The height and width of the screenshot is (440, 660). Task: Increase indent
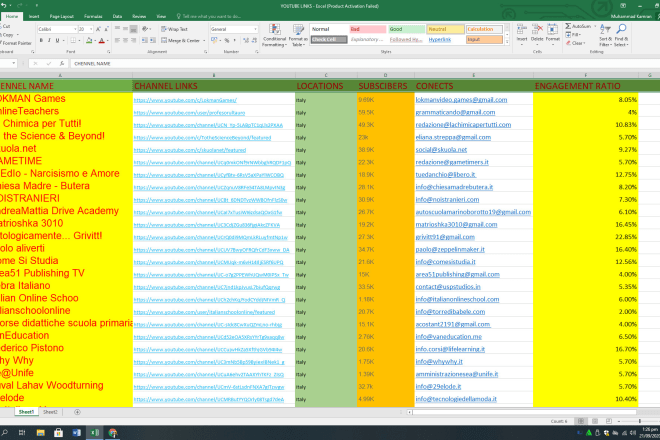(152, 40)
